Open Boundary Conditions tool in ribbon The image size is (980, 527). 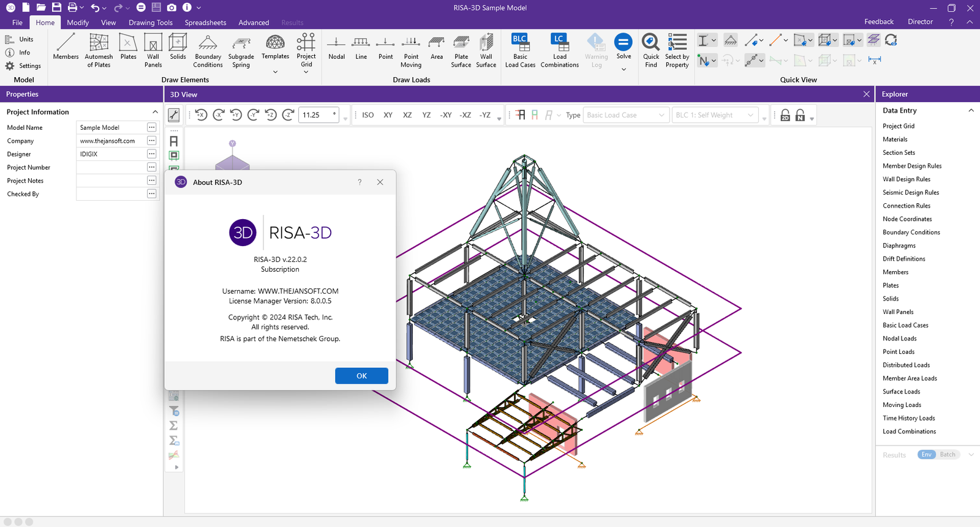coord(208,50)
